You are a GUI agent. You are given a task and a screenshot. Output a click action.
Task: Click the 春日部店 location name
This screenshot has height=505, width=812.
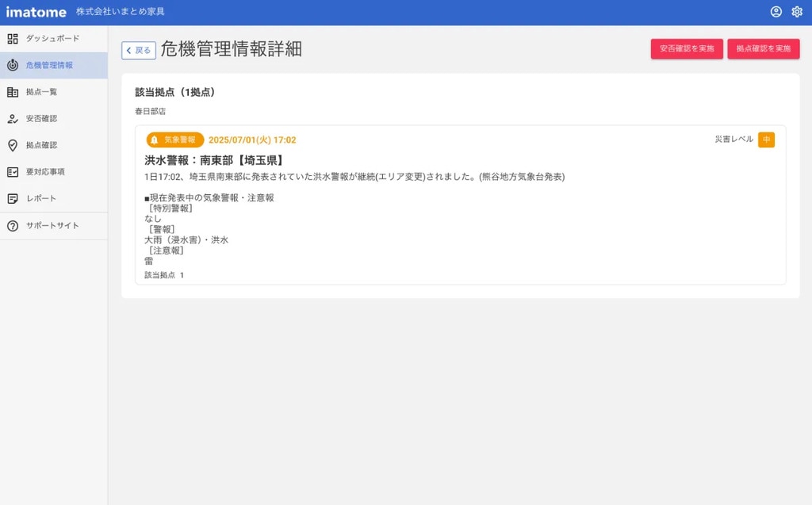pos(150,112)
